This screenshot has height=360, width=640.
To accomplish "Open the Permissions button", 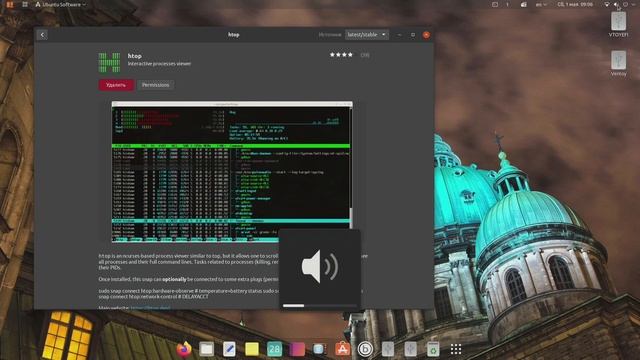I will (x=156, y=85).
